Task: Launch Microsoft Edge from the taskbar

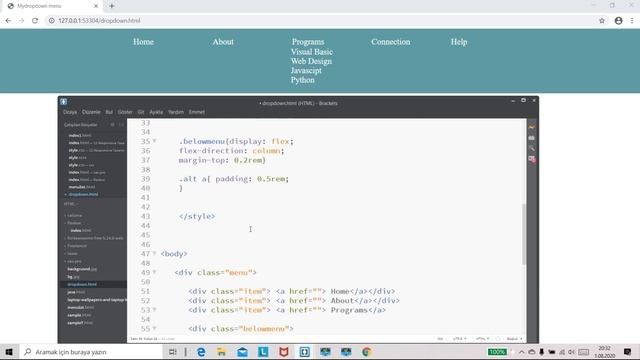Action: pos(201,352)
